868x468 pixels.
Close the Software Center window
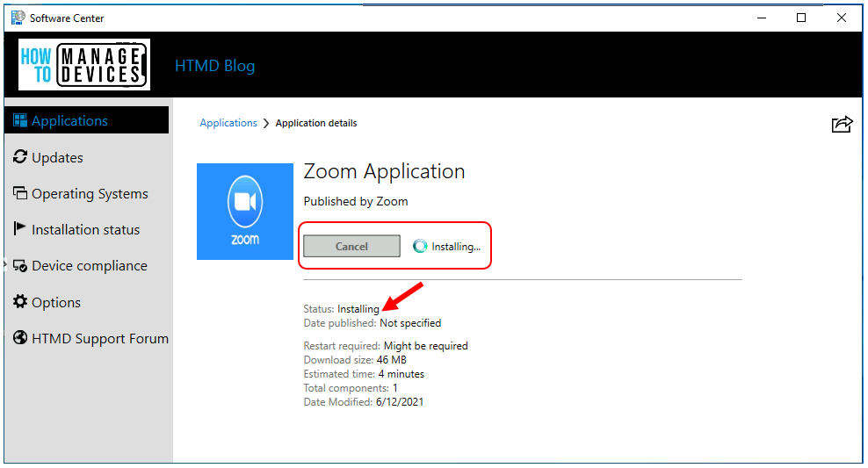pyautogui.click(x=842, y=18)
